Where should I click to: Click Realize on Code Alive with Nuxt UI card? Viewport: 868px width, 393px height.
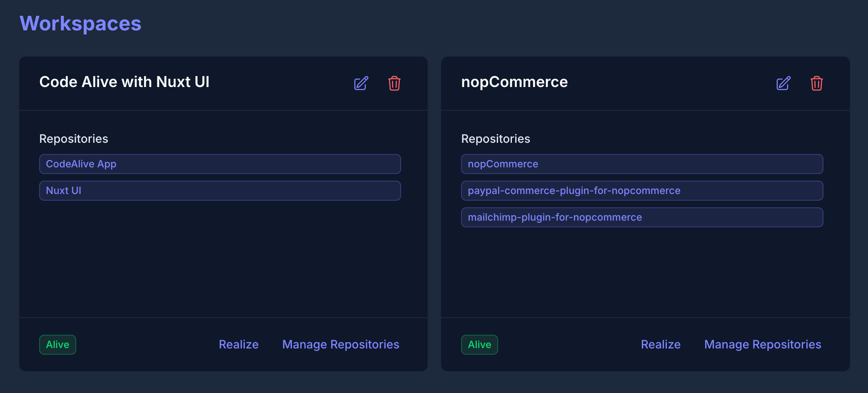click(239, 345)
